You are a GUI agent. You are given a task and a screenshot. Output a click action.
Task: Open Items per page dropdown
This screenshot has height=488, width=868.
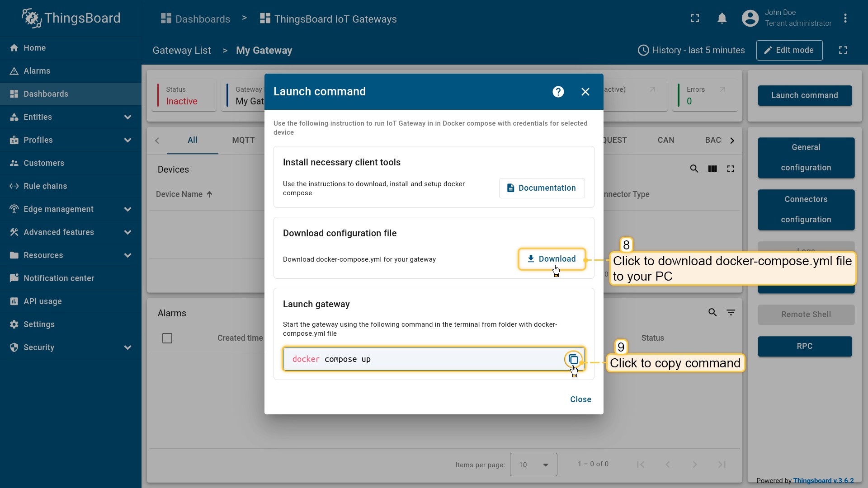tap(533, 465)
